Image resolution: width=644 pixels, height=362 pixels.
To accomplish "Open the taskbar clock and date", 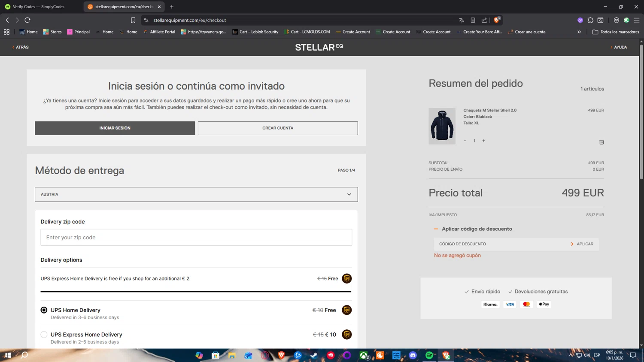I will (x=614, y=355).
